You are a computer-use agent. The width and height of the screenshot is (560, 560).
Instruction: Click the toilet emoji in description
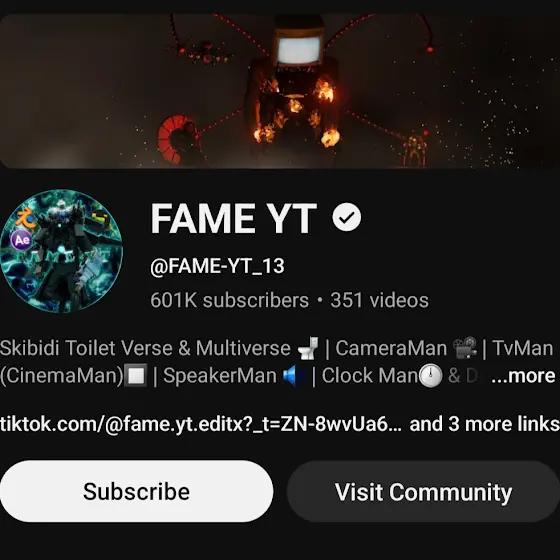click(309, 348)
